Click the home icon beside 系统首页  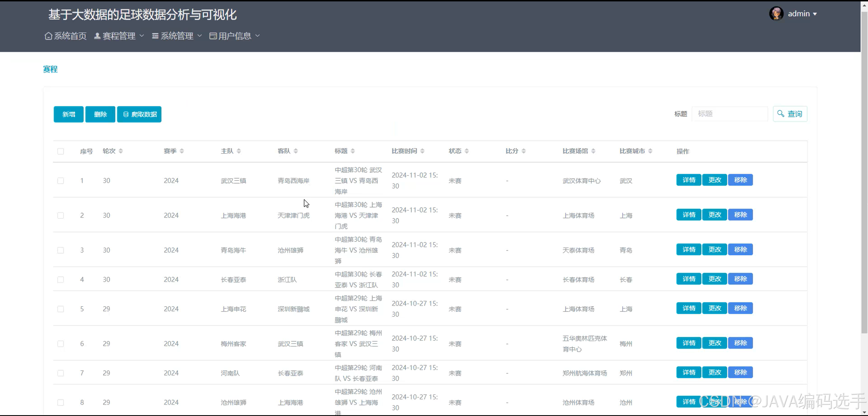48,36
